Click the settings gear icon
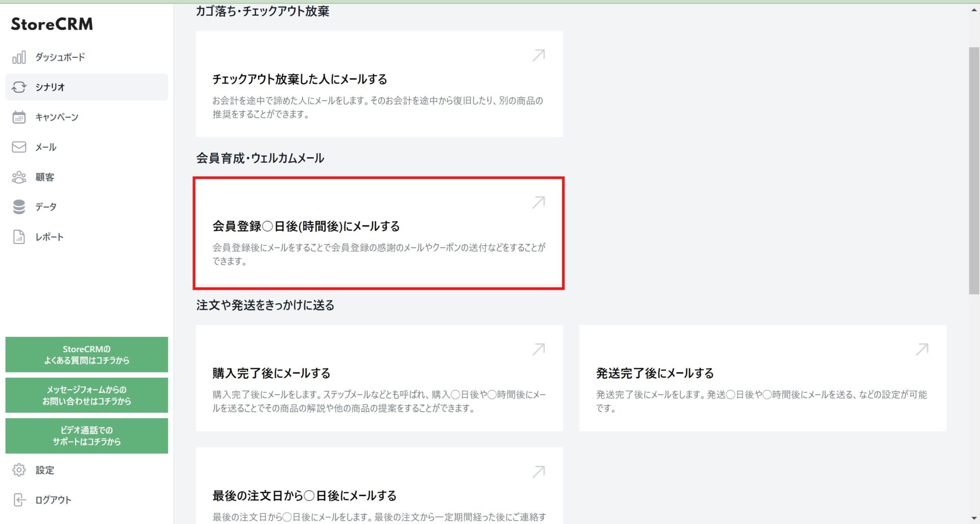Image resolution: width=980 pixels, height=524 pixels. (x=19, y=470)
